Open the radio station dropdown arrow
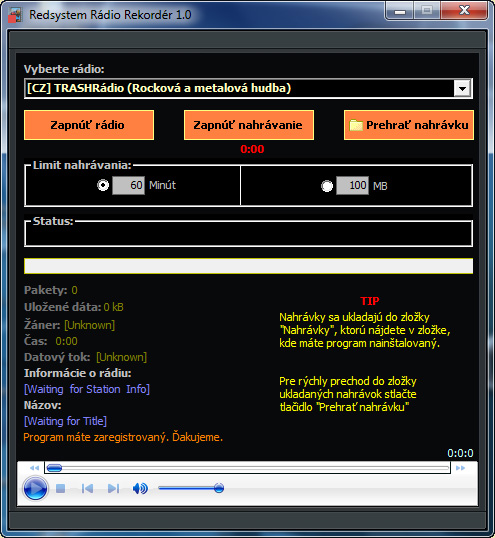The height and width of the screenshot is (538, 495). 462,89
